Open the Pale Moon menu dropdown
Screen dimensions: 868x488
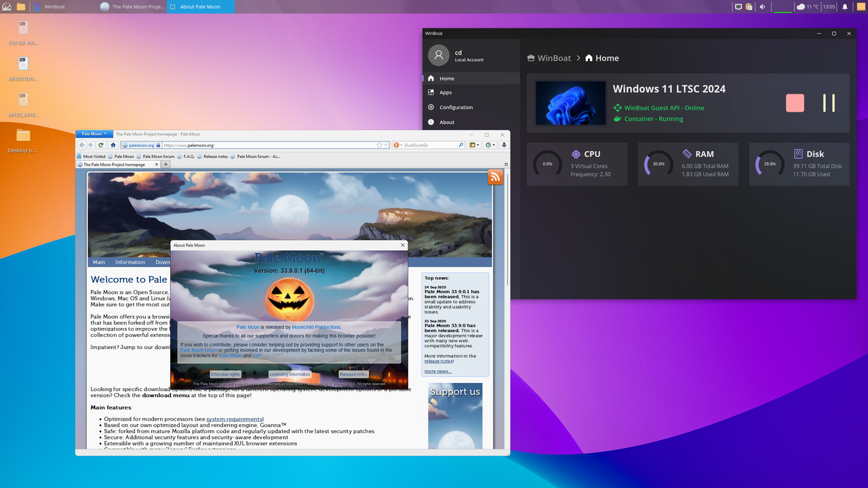point(94,134)
